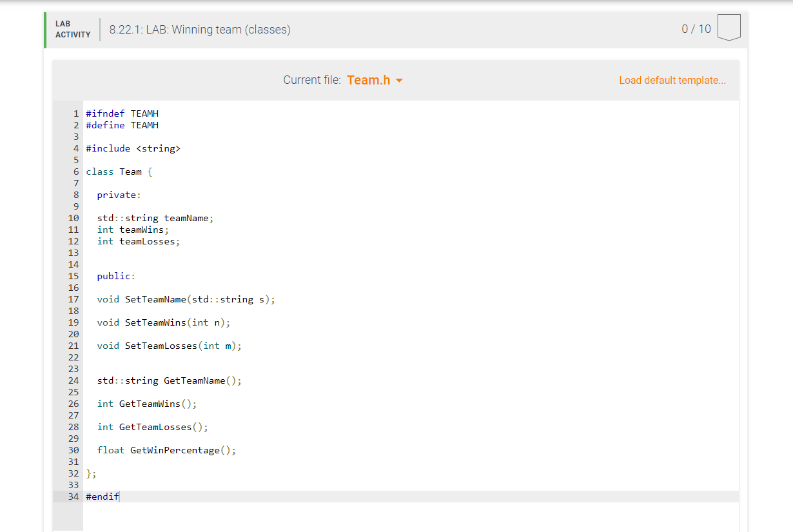Place cursor on the SetTeamName declaration
The width and height of the screenshot is (793, 532).
(x=185, y=299)
